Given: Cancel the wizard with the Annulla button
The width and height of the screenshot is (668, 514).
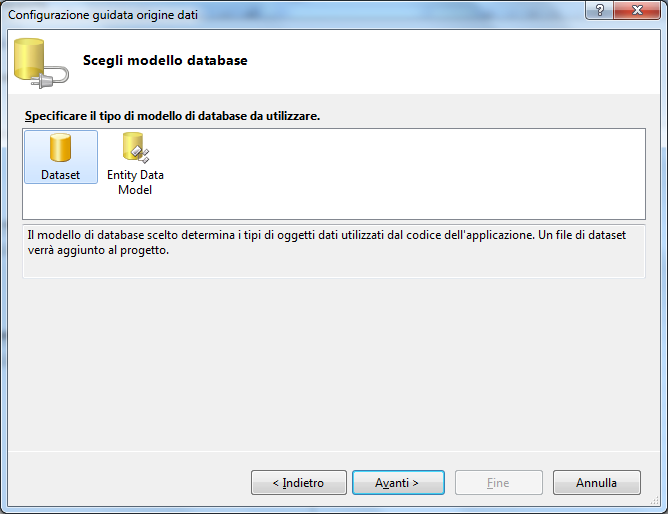Looking at the screenshot, I should click(x=596, y=482).
